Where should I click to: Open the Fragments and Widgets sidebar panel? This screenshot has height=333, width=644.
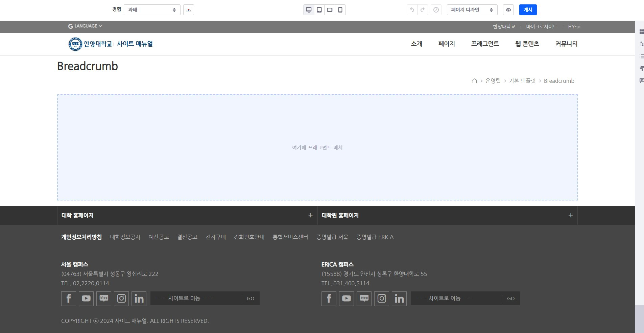641,32
